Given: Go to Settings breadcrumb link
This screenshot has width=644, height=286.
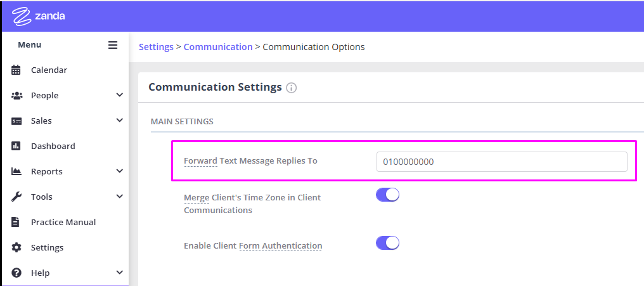Looking at the screenshot, I should (156, 47).
